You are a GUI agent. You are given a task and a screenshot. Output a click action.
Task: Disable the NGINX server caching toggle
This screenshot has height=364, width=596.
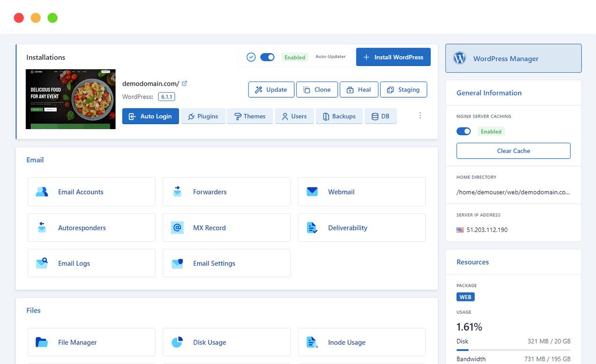pyautogui.click(x=464, y=131)
